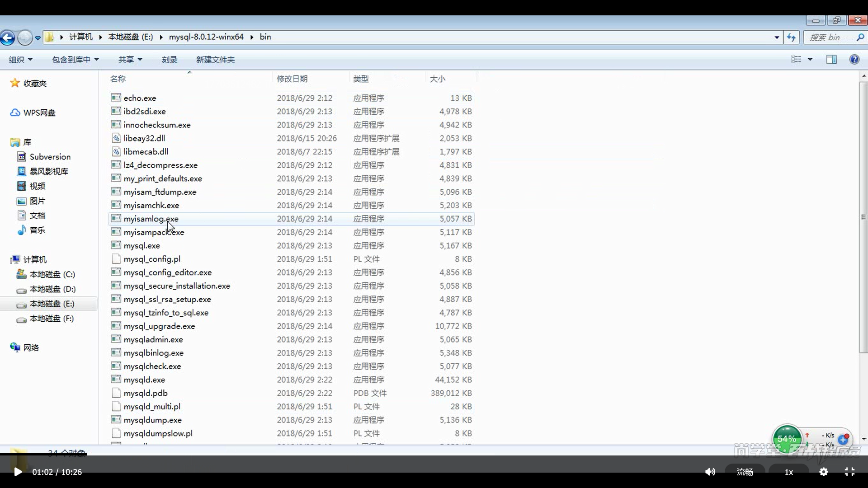Click the help question mark icon
The width and height of the screenshot is (868, 488).
point(854,59)
